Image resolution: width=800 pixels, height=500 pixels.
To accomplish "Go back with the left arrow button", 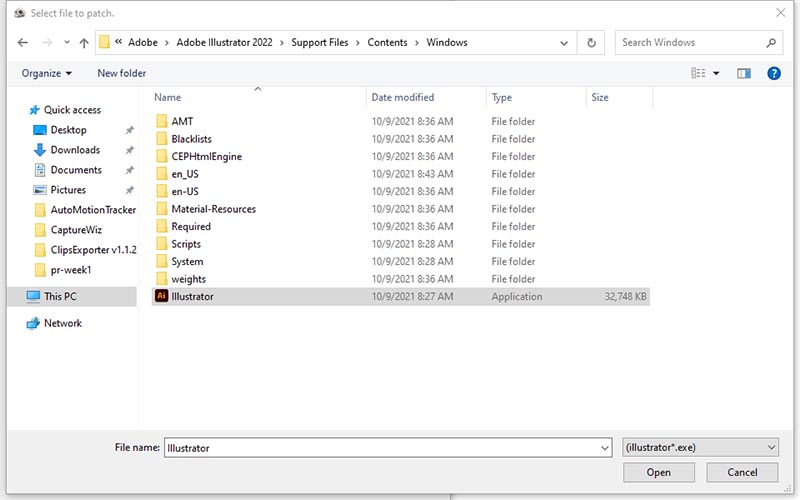I will pyautogui.click(x=22, y=43).
